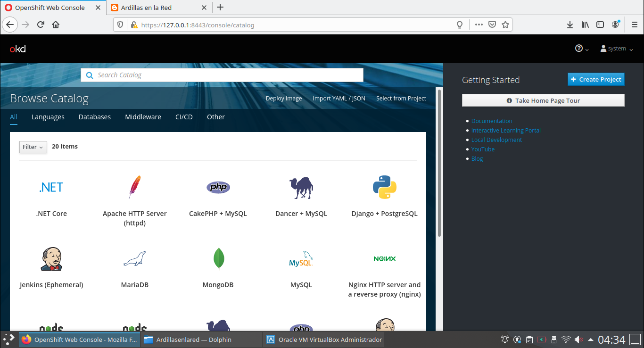Select Apache HTTP Server feather icon
This screenshot has width=644, height=348.
tap(135, 187)
